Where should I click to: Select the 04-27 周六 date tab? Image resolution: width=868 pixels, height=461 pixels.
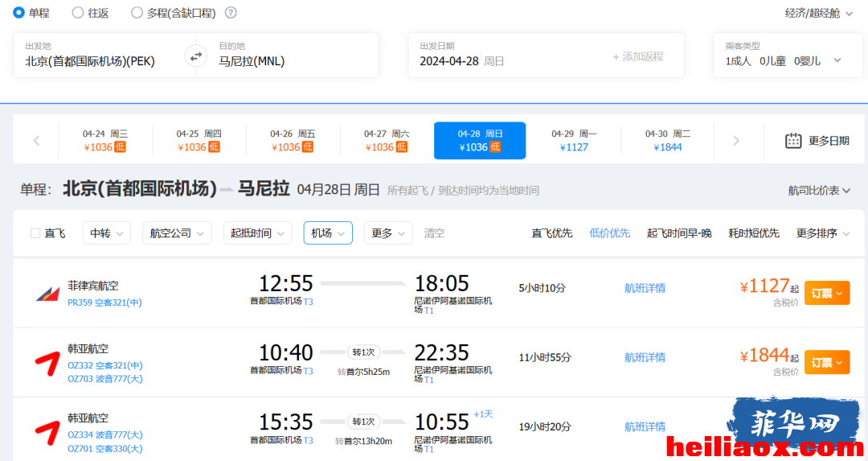[387, 141]
